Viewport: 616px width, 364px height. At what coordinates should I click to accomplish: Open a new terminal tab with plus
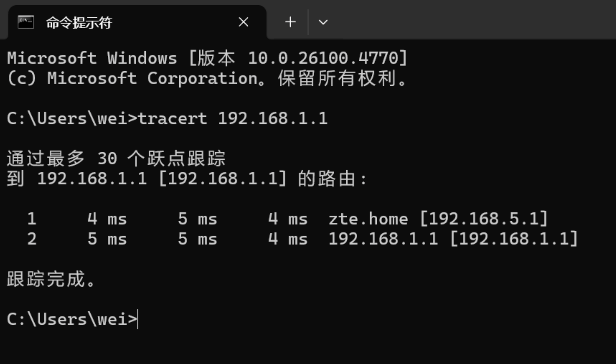[x=290, y=22]
